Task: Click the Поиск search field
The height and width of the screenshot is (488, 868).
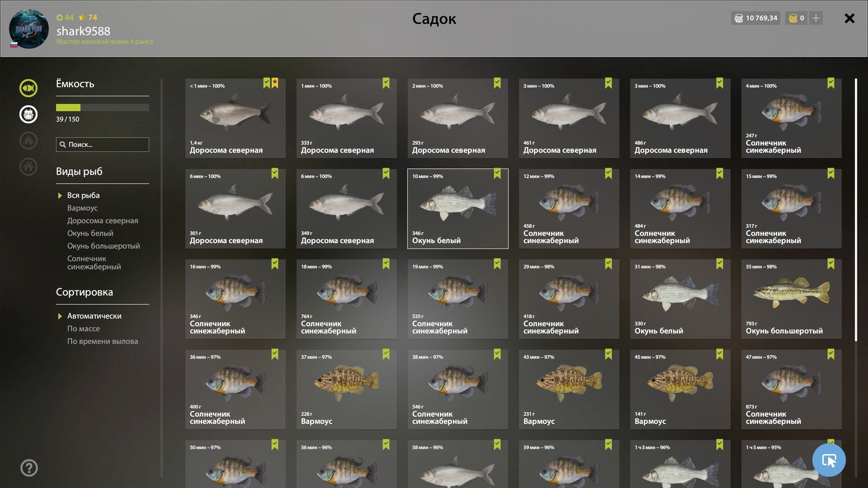Action: (x=103, y=145)
